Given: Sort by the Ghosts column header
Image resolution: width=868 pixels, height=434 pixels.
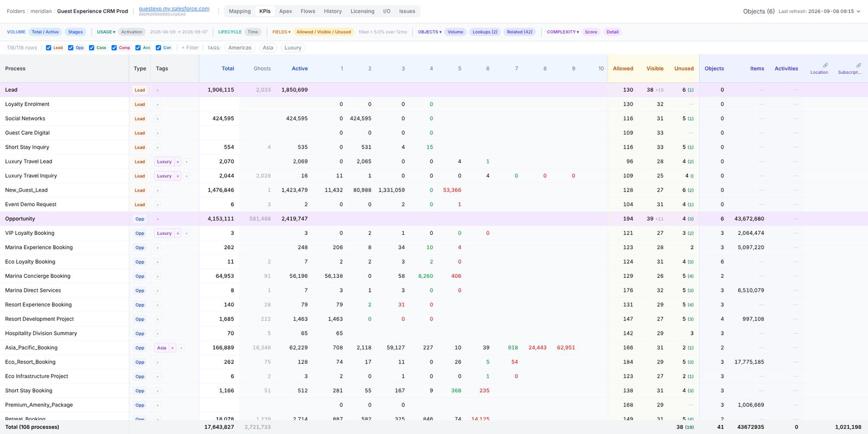Looking at the screenshot, I should click(262, 68).
